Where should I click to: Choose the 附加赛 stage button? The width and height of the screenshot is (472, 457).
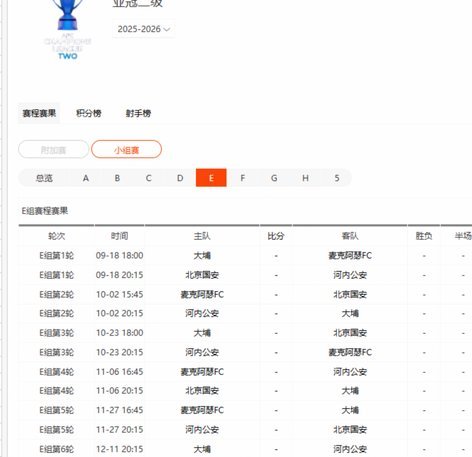coord(54,150)
